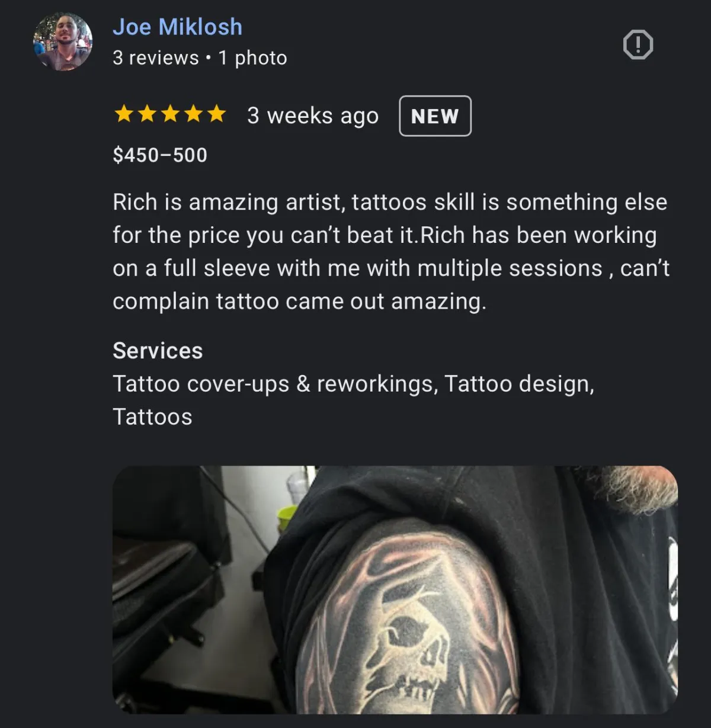Open the skull tattoo review photo
The width and height of the screenshot is (711, 728).
(x=395, y=589)
